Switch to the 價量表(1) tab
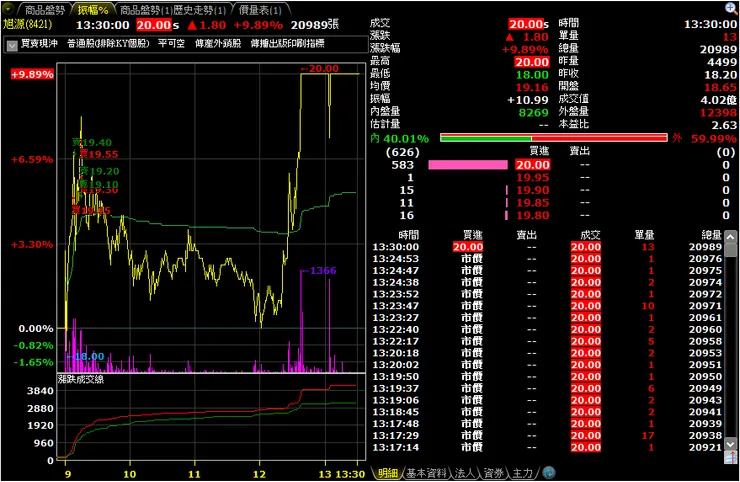This screenshot has width=740, height=482. [260, 10]
